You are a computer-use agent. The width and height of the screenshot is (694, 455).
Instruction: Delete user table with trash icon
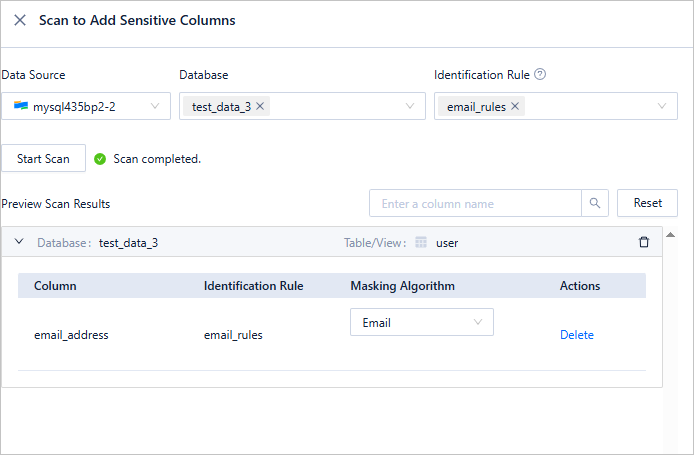[644, 242]
